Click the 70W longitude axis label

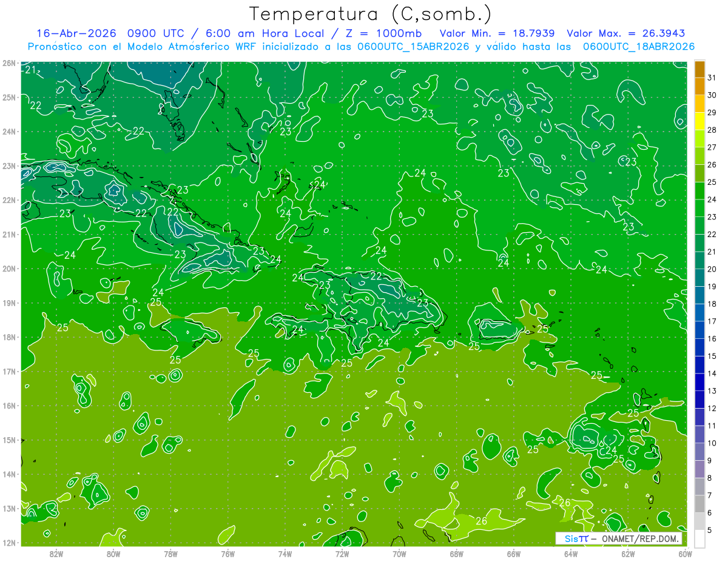[x=399, y=554]
